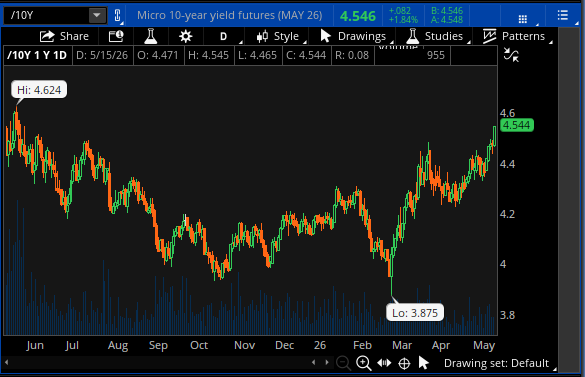Click the O: 4.471 open value
Screen dimensions: 585x377
pyautogui.click(x=158, y=55)
